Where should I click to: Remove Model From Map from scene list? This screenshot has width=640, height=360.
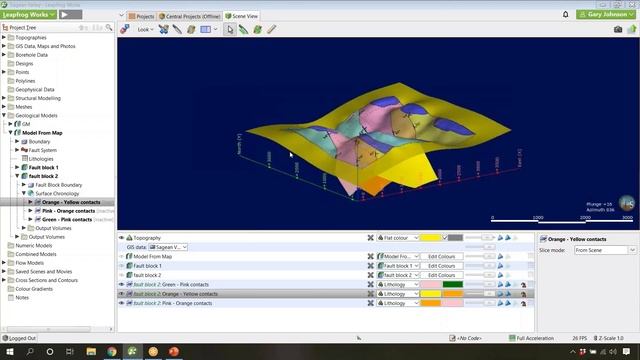point(371,256)
